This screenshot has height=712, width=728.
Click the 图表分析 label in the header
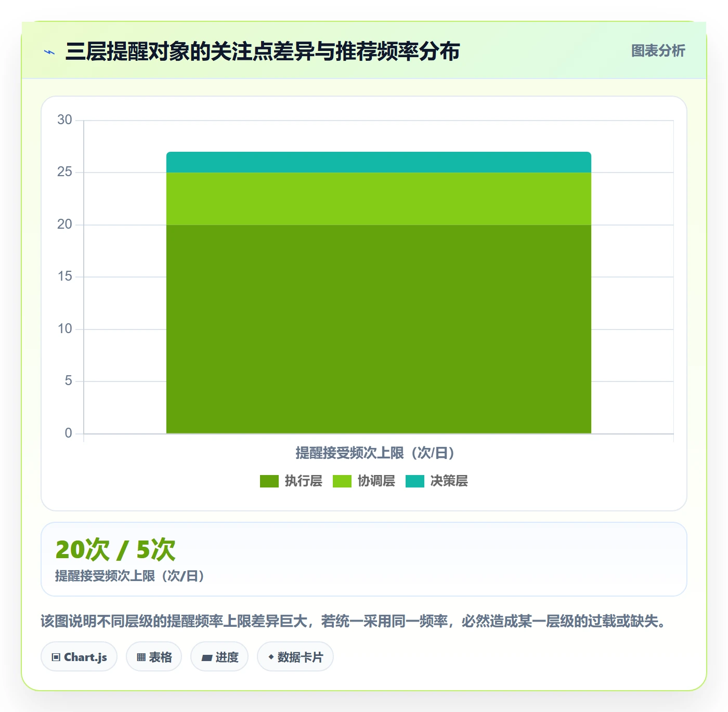tap(658, 51)
